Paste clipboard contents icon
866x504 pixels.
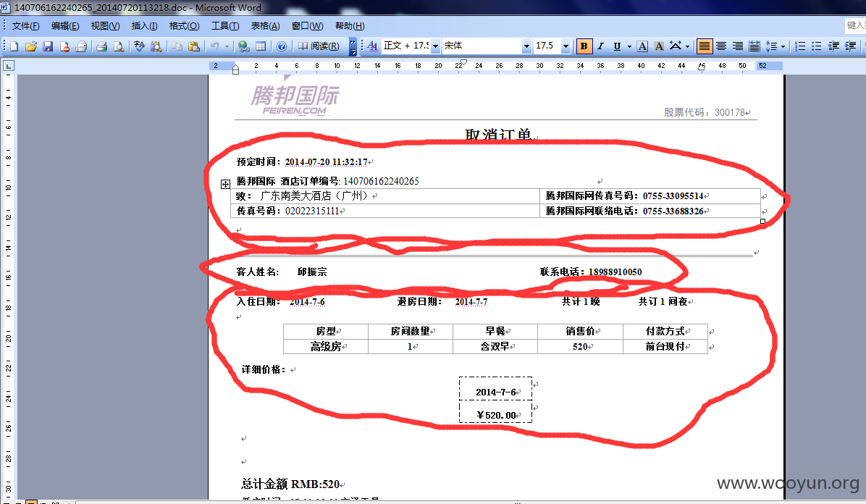194,46
